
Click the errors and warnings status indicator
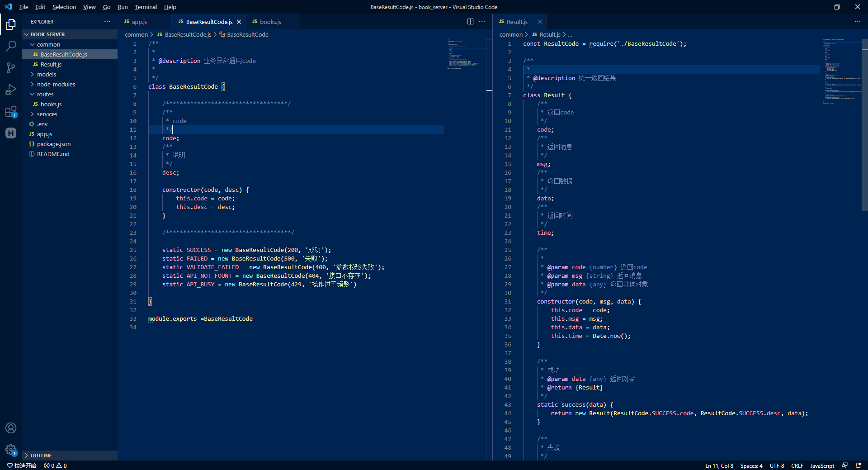[55, 465]
